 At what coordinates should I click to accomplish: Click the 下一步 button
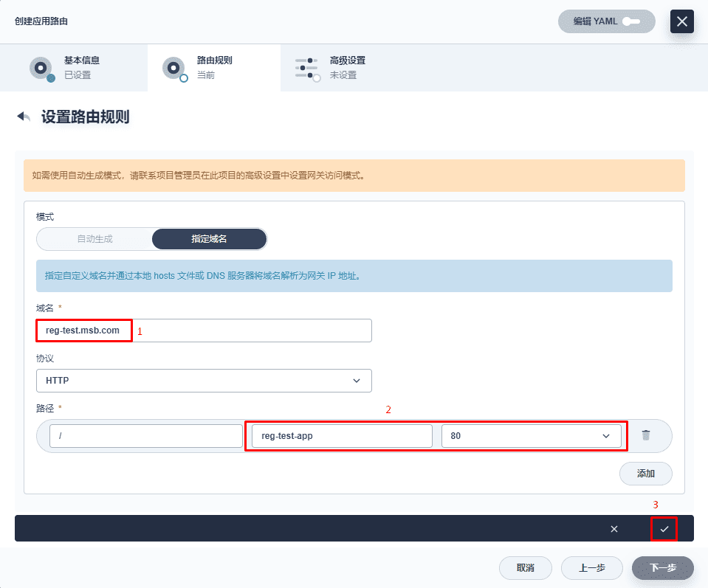point(663,567)
